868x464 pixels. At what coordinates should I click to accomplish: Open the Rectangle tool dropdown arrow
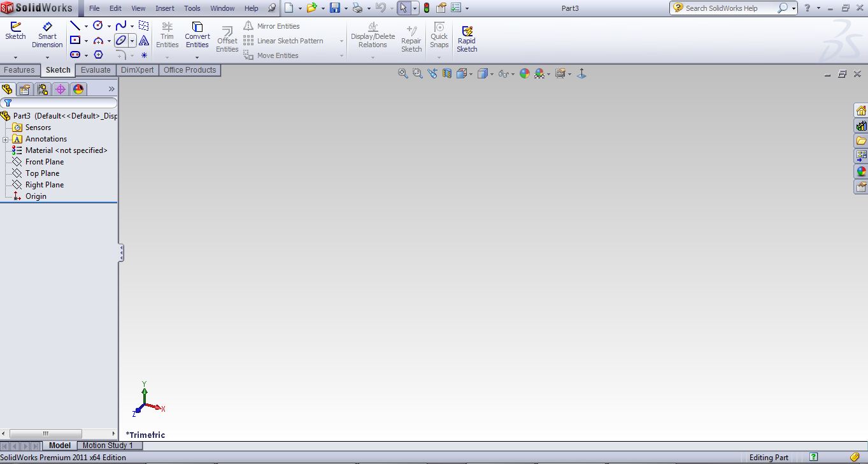coord(86,41)
